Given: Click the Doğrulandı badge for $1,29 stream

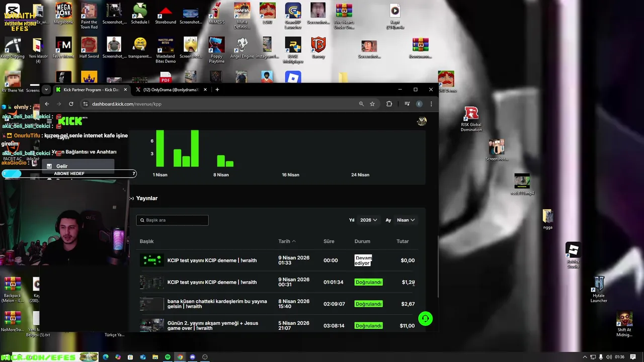Looking at the screenshot, I should tap(369, 282).
